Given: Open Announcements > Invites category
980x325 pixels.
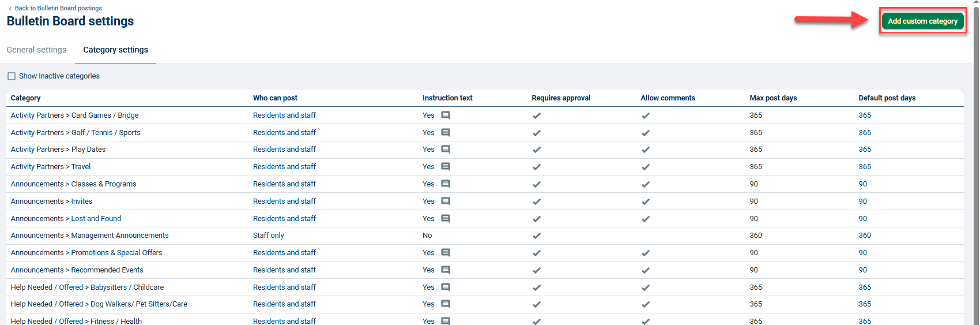Looking at the screenshot, I should pos(51,201).
